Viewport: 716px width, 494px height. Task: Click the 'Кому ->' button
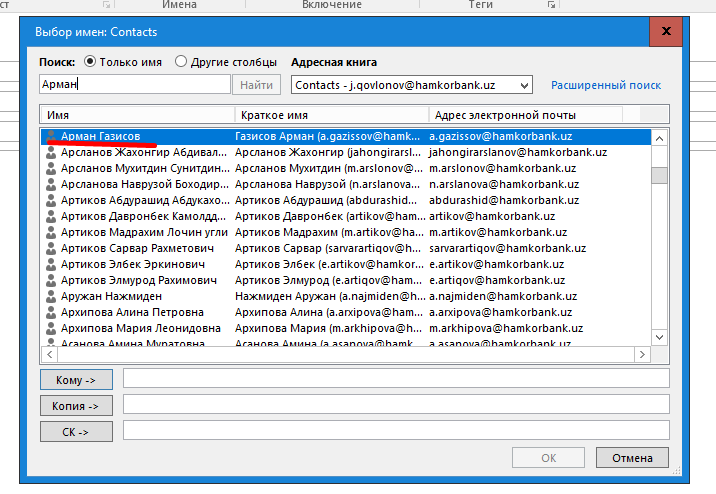[x=76, y=379]
